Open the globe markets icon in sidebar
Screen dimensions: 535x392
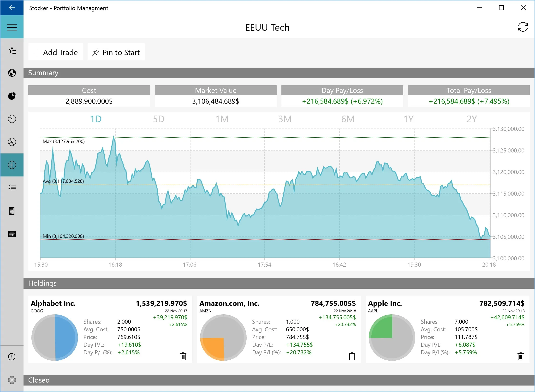(x=12, y=73)
